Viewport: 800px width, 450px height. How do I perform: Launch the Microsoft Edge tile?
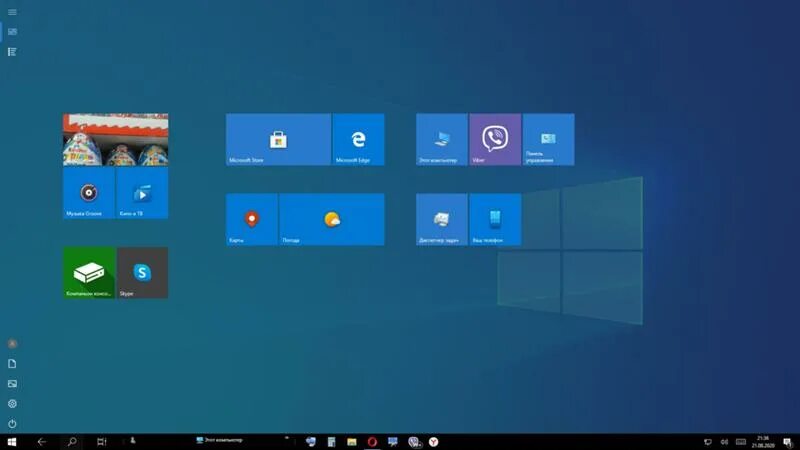(358, 139)
